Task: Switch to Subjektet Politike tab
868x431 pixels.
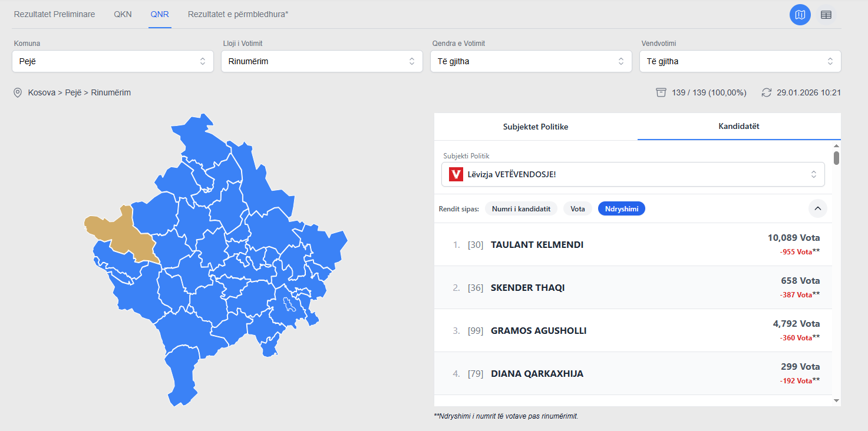Action: [536, 127]
